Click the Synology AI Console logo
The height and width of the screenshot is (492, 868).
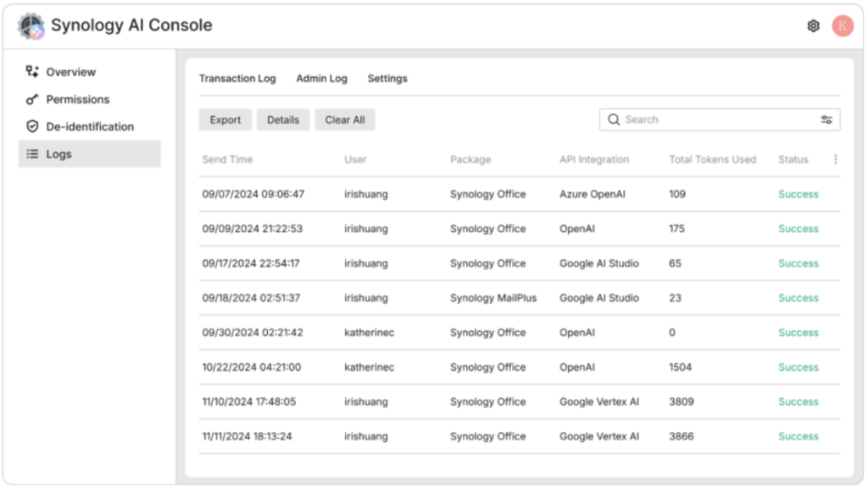pyautogui.click(x=31, y=25)
